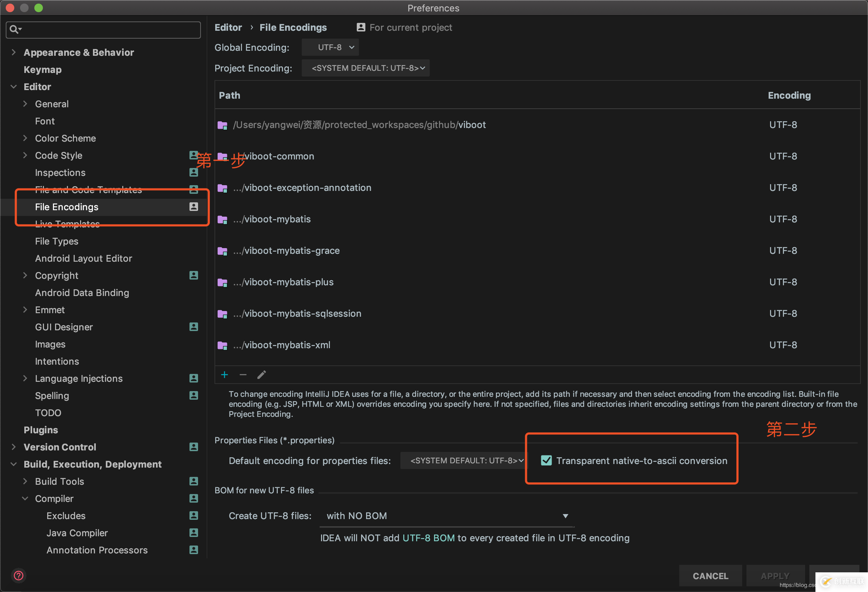Click the pencil edit icon below table
Image resolution: width=868 pixels, height=592 pixels.
click(x=261, y=375)
